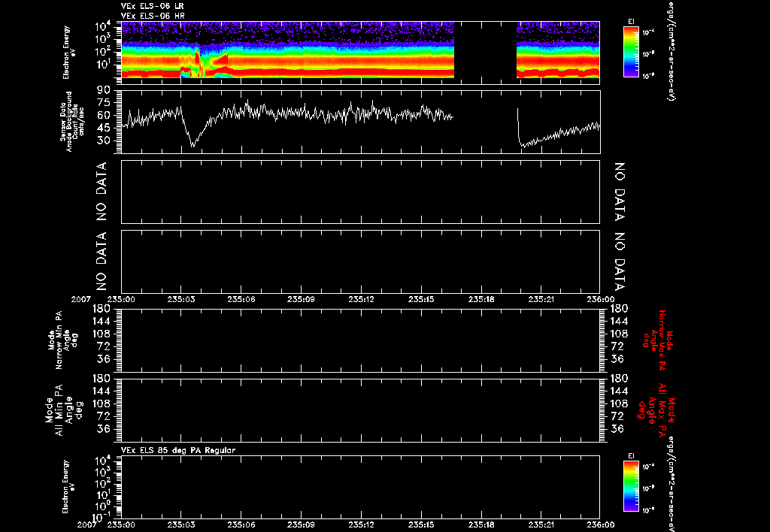Click the 235:21 label on the bottom time axis
Screen dimensions: 770x532
pos(541,524)
